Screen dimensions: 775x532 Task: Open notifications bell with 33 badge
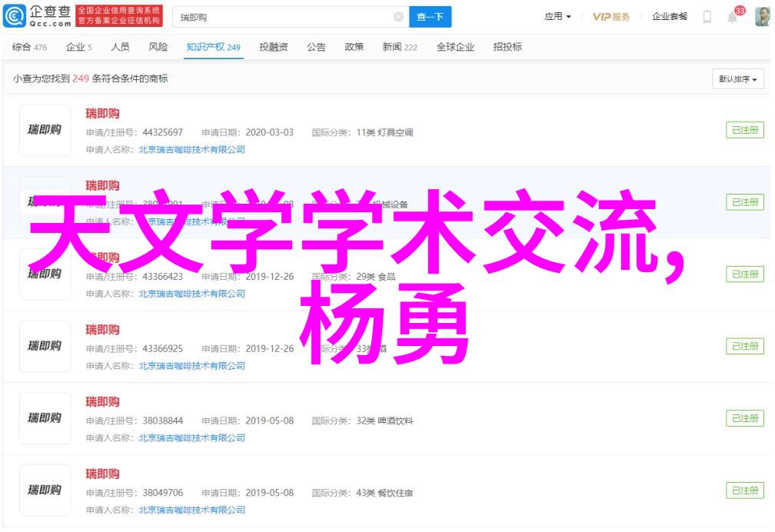[733, 15]
